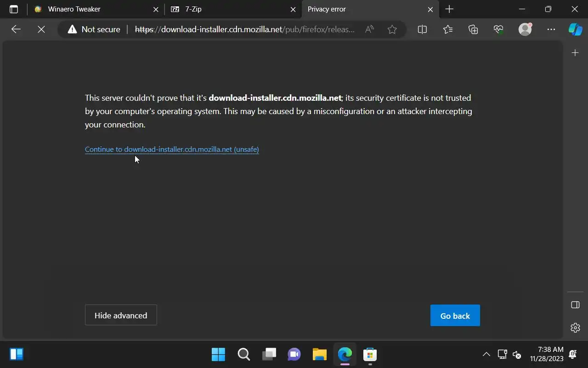The height and width of the screenshot is (368, 588).
Task: Close the Privacy error tab
Action: coord(430,9)
